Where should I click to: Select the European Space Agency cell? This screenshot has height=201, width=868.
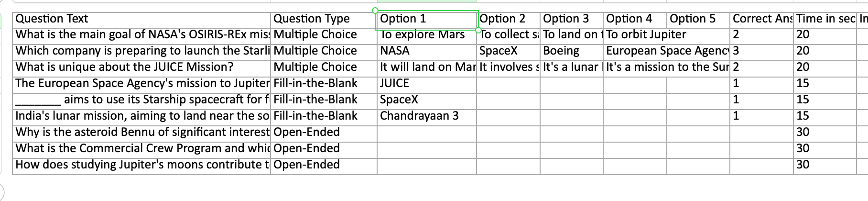pos(667,51)
